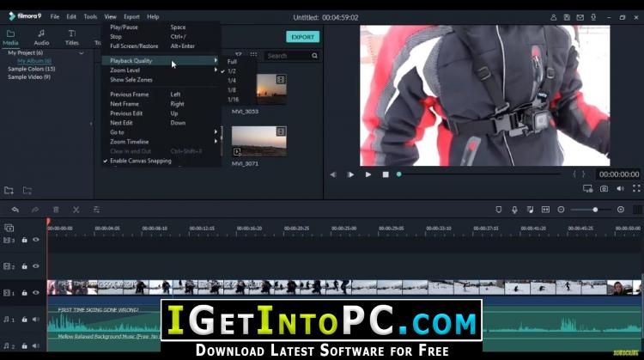Select My Album item in library
The width and height of the screenshot is (644, 360).
click(x=34, y=61)
